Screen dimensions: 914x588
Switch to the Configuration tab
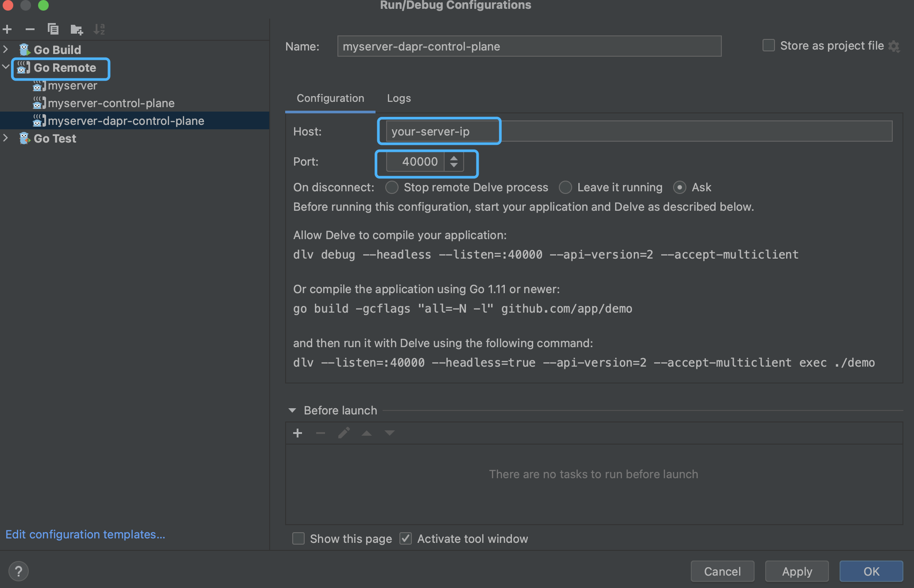pyautogui.click(x=330, y=98)
